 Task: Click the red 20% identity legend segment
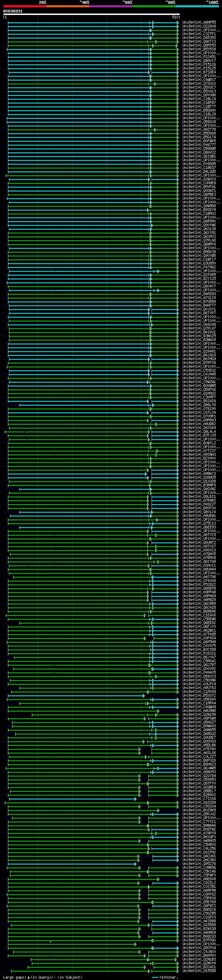coord(25,6)
